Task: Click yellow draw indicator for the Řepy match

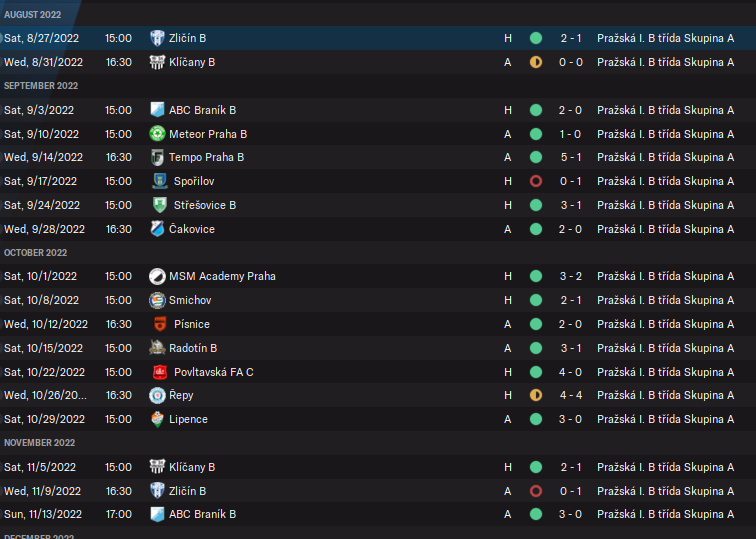Action: pyautogui.click(x=536, y=396)
